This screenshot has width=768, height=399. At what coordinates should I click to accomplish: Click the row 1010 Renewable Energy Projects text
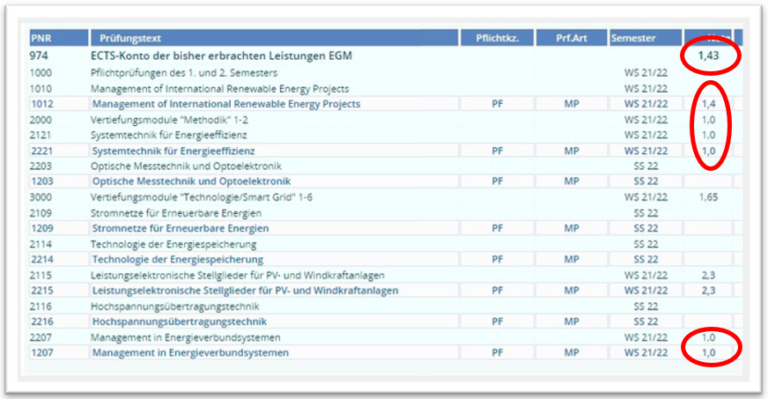click(220, 89)
